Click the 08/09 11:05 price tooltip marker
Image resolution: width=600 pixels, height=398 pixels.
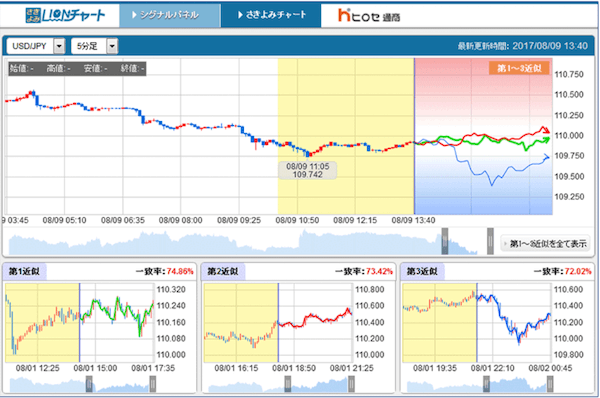pyautogui.click(x=308, y=170)
